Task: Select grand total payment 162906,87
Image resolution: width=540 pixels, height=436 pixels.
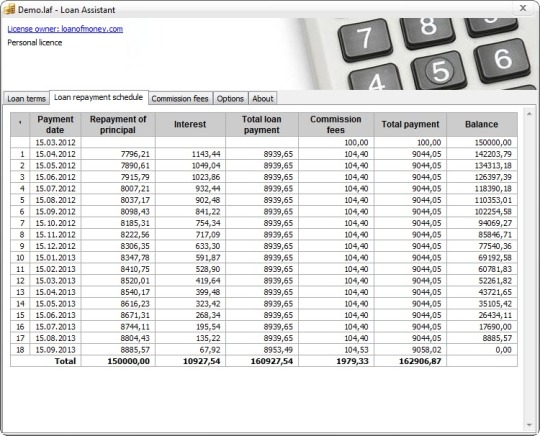Action: [x=411, y=361]
